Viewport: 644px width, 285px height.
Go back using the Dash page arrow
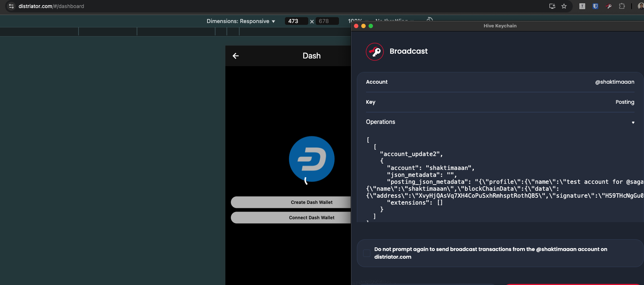236,56
